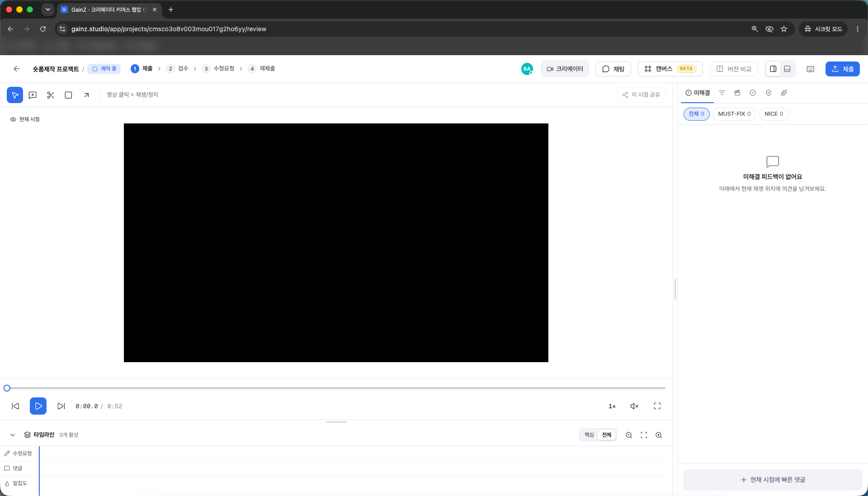This screenshot has width=868, height=496.
Task: Click the 시크릿 모드 incognito indicator
Action: [x=823, y=29]
